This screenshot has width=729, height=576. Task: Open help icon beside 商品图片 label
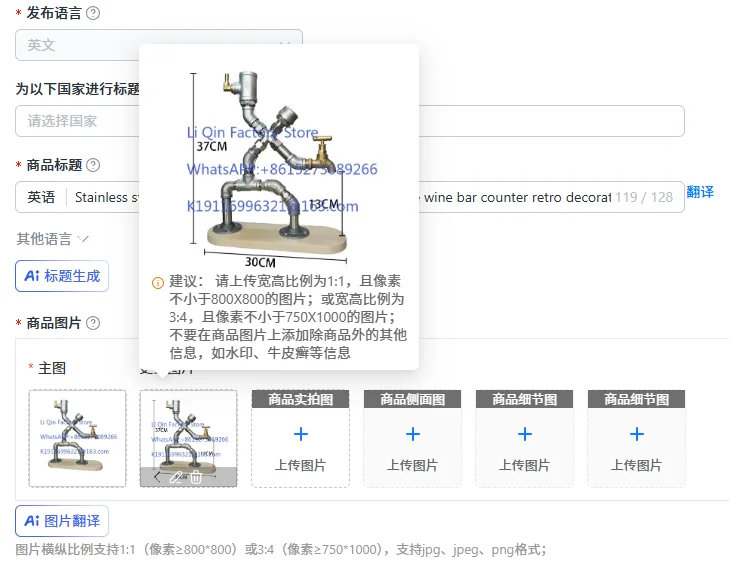click(x=93, y=323)
